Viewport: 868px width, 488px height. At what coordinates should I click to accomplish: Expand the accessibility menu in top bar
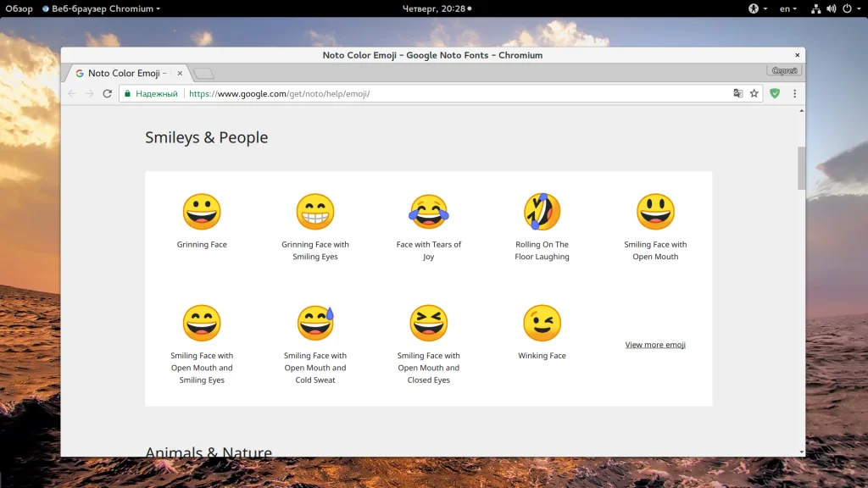(757, 8)
